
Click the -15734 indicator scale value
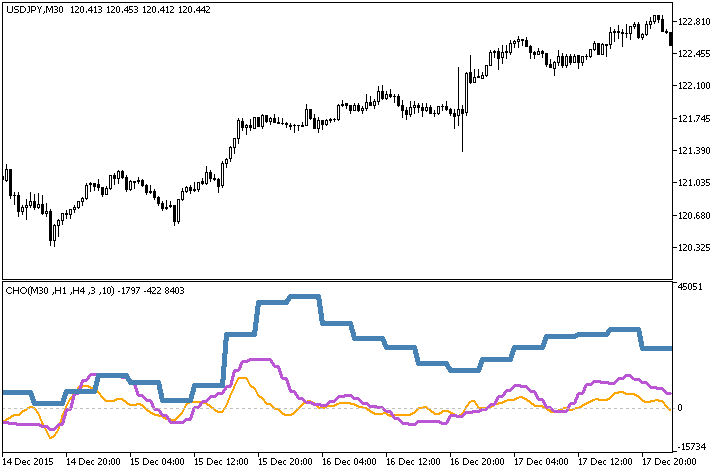click(x=691, y=445)
